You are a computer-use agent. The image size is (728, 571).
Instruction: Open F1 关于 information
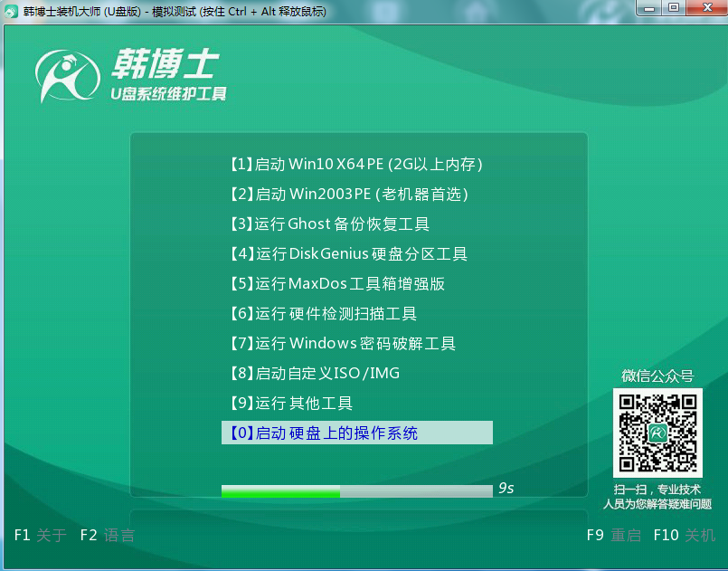tap(37, 535)
